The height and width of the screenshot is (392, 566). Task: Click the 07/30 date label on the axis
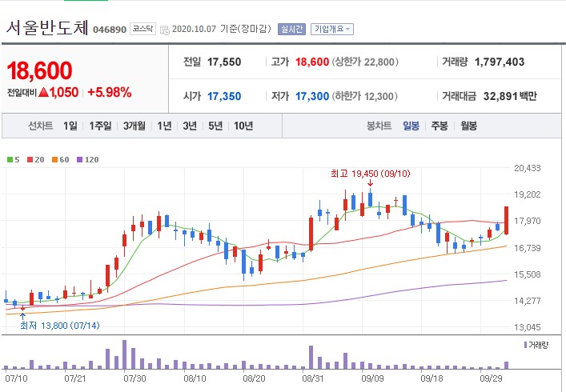click(x=134, y=378)
